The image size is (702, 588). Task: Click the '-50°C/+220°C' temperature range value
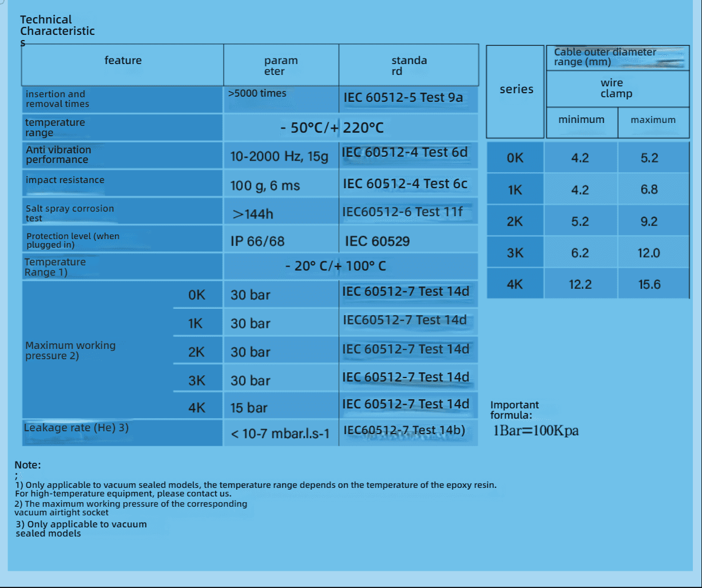pyautogui.click(x=331, y=128)
